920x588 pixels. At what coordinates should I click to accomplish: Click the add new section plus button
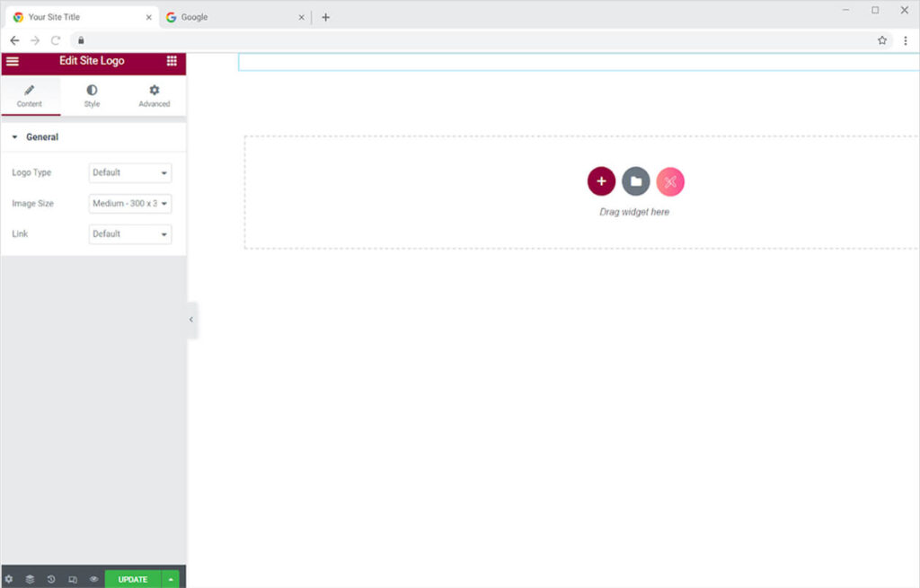point(601,181)
